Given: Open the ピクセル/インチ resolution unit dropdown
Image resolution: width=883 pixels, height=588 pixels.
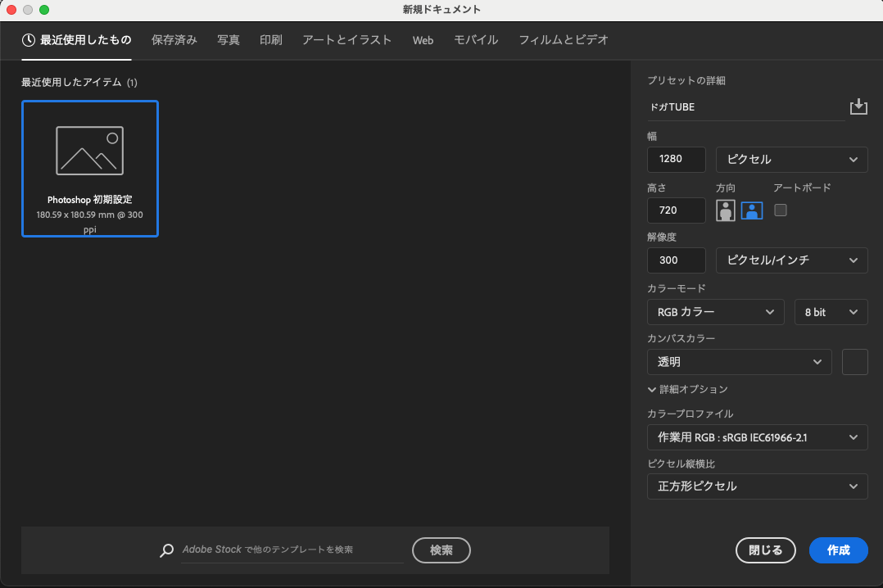Looking at the screenshot, I should 792,260.
